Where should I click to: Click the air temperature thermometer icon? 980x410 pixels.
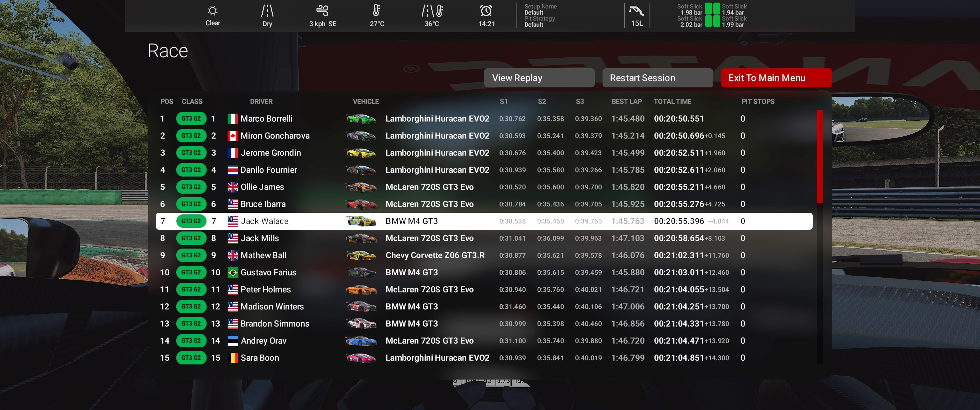377,10
